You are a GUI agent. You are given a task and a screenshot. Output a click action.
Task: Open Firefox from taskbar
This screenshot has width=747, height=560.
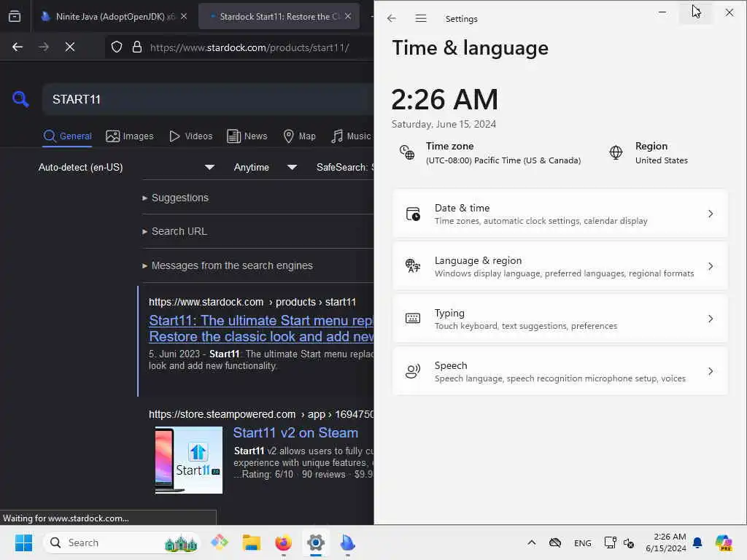[x=284, y=542]
